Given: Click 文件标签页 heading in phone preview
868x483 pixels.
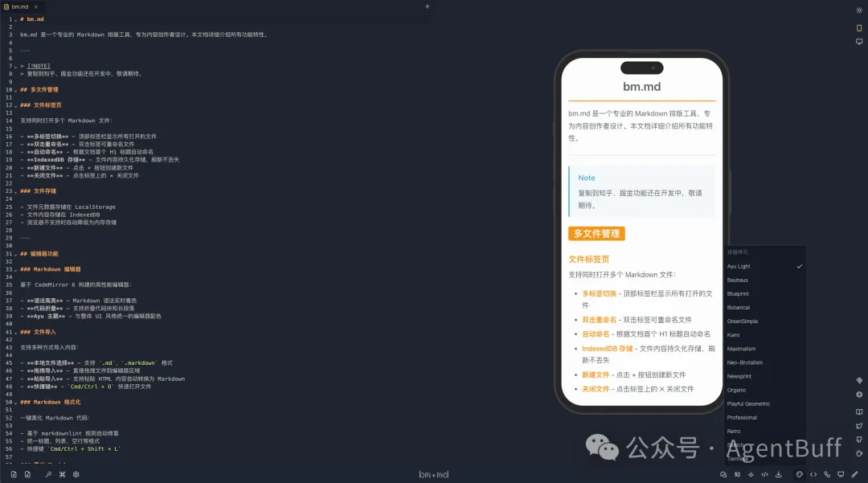Looking at the screenshot, I should coord(589,259).
